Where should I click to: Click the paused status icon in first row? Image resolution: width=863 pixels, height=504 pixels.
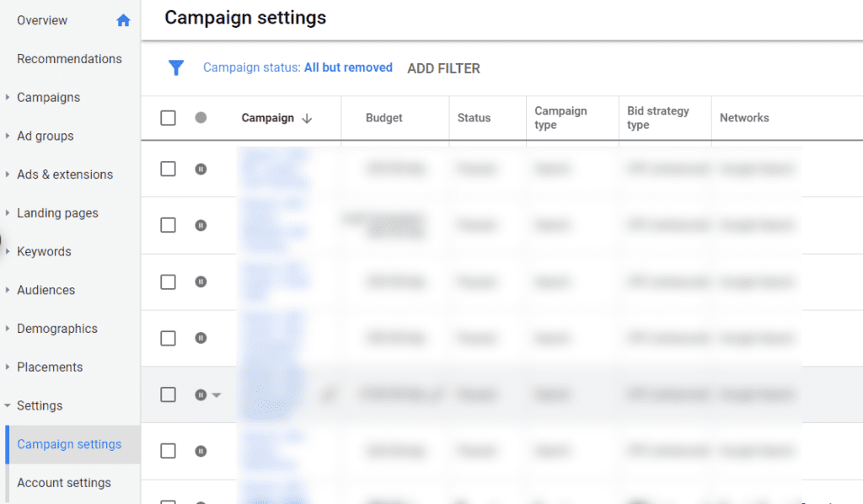click(201, 169)
